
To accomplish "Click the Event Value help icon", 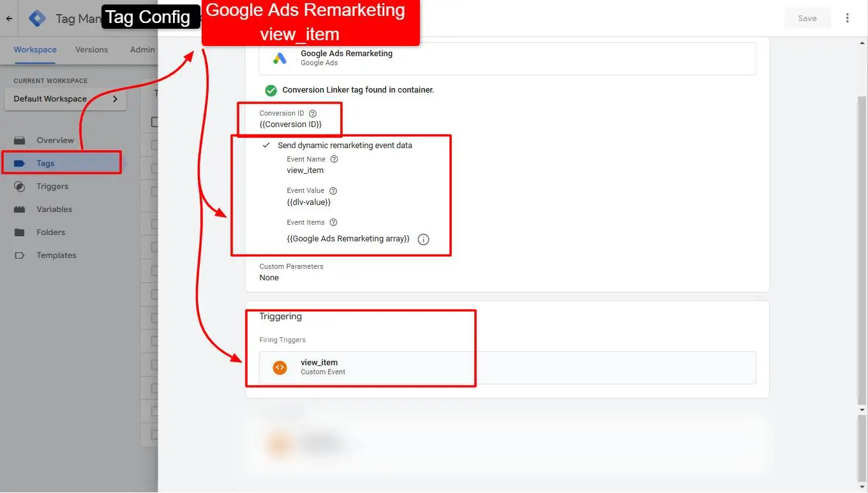I will (x=333, y=190).
